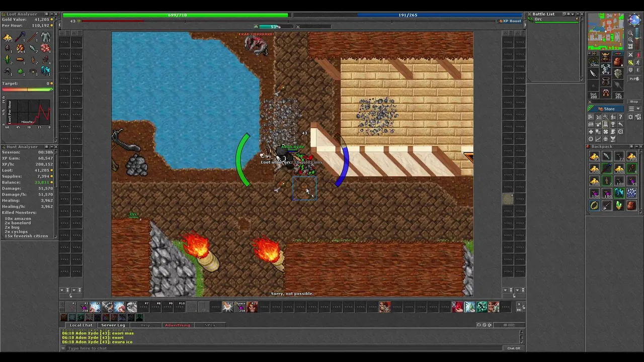Collapse the Hunt Analyser panel
Image resolution: width=644 pixels, height=362 pixels.
pos(51,147)
